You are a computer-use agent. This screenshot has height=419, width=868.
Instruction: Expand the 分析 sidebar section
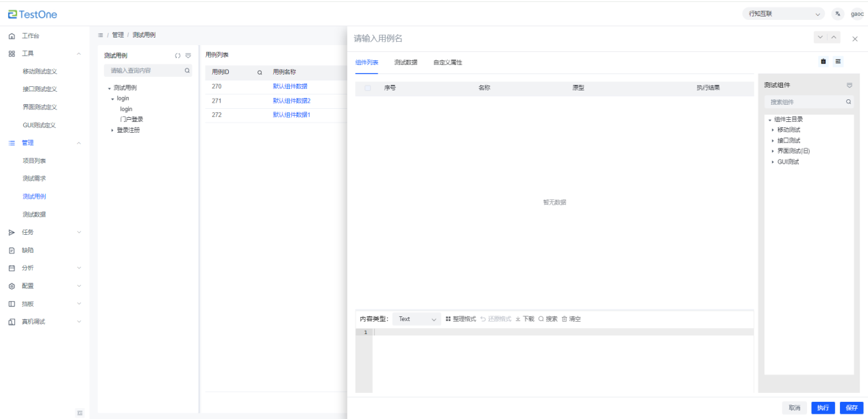point(79,268)
